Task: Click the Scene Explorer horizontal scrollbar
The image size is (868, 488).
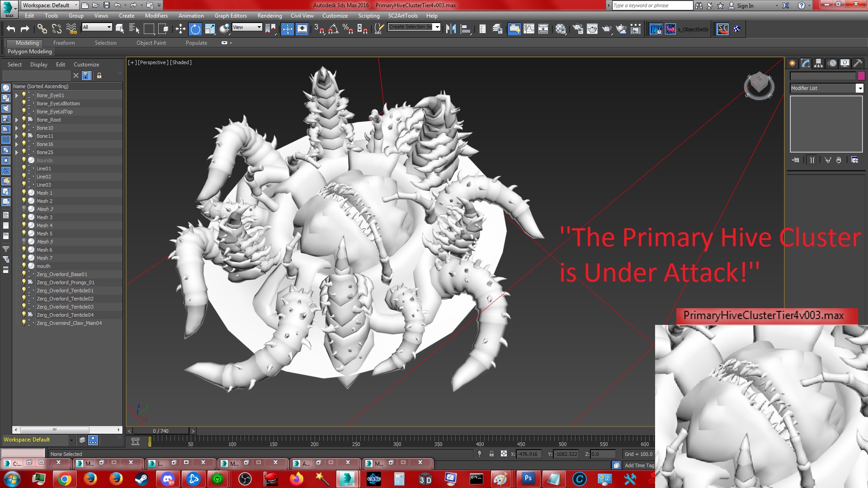Action: 68,430
